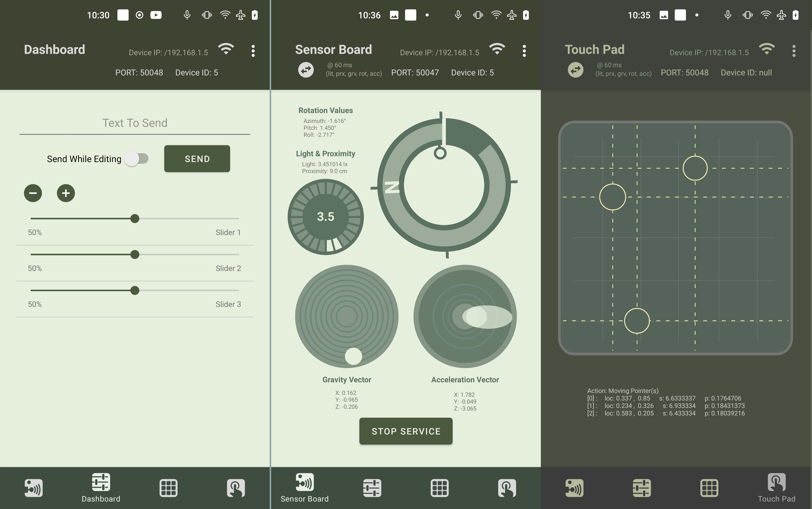Viewport: 812px width, 509px height.
Task: Select Touch Pad tab in Touch Pad screen
Action: pyautogui.click(x=777, y=488)
